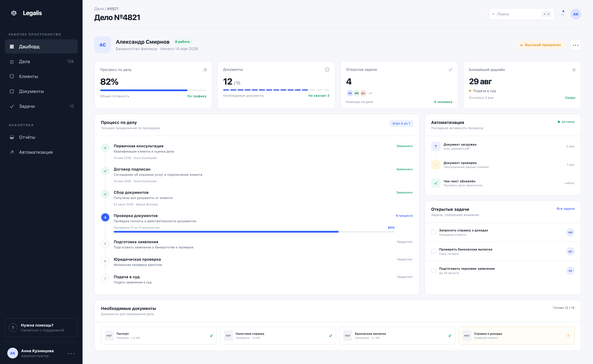This screenshot has width=593, height=364.
Task: Click the Поиск search field
Action: coord(522,14)
